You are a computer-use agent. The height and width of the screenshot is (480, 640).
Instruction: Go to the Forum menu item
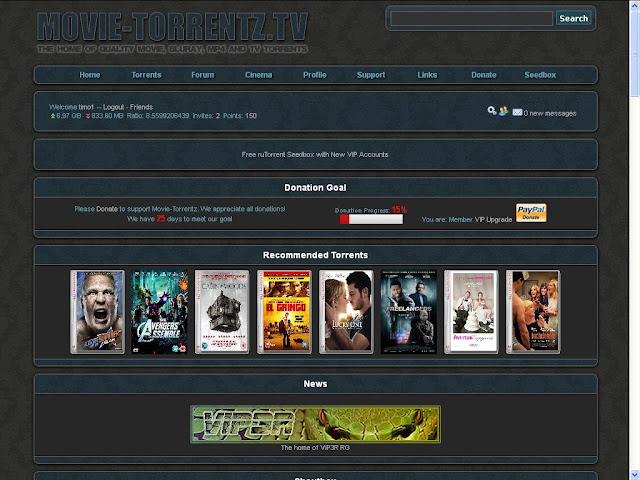click(203, 75)
